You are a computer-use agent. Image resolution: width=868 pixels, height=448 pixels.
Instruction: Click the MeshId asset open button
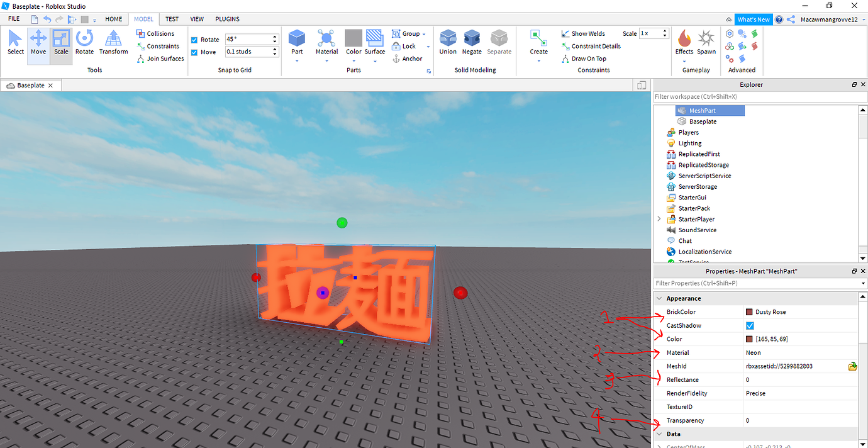click(x=853, y=366)
